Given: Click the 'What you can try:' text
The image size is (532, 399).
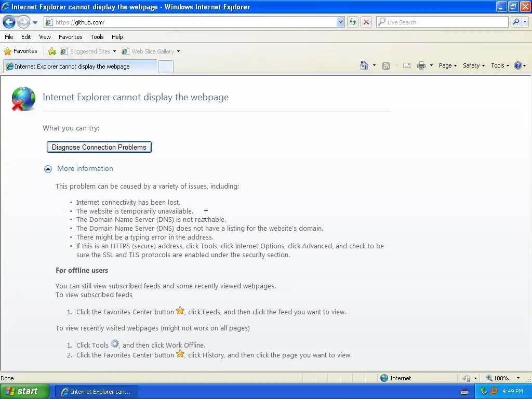Looking at the screenshot, I should pyautogui.click(x=71, y=128).
